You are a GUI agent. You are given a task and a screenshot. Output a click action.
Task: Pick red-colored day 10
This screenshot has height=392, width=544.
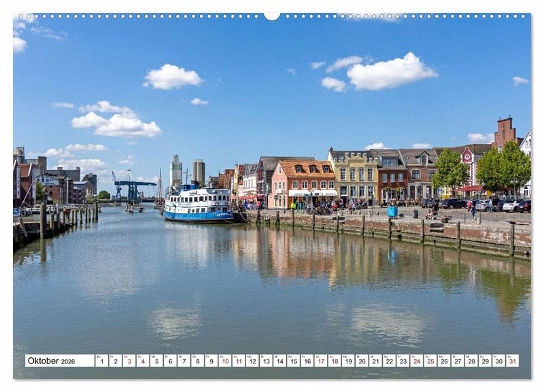click(x=225, y=361)
